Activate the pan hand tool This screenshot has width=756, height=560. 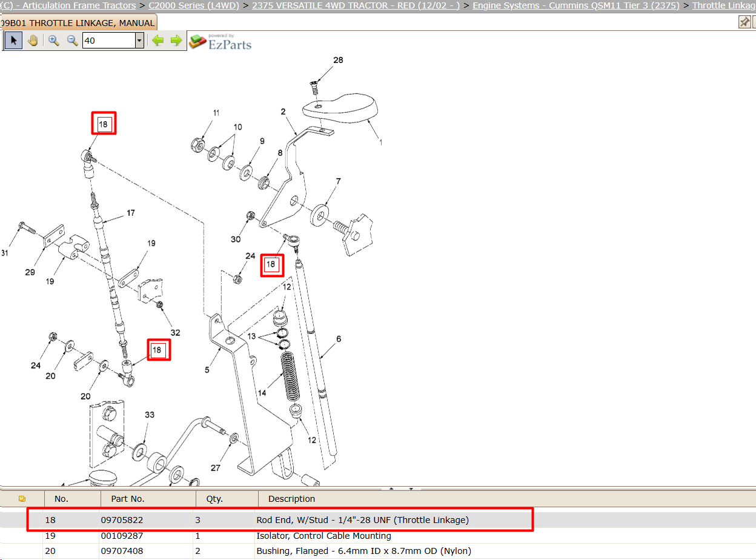point(33,41)
